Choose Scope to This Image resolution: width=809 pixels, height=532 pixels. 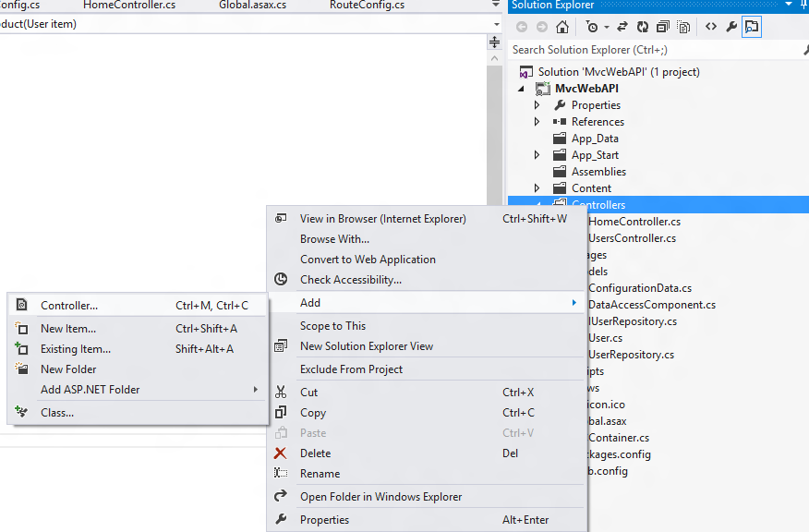click(427, 326)
